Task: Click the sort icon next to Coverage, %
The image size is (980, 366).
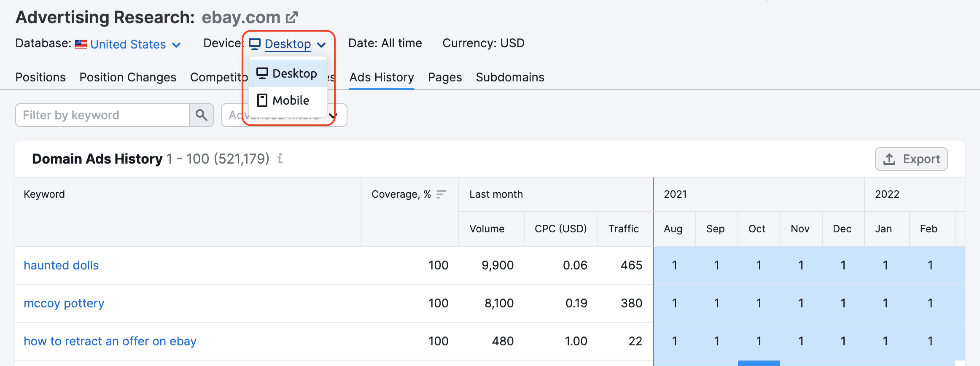Action: click(441, 194)
